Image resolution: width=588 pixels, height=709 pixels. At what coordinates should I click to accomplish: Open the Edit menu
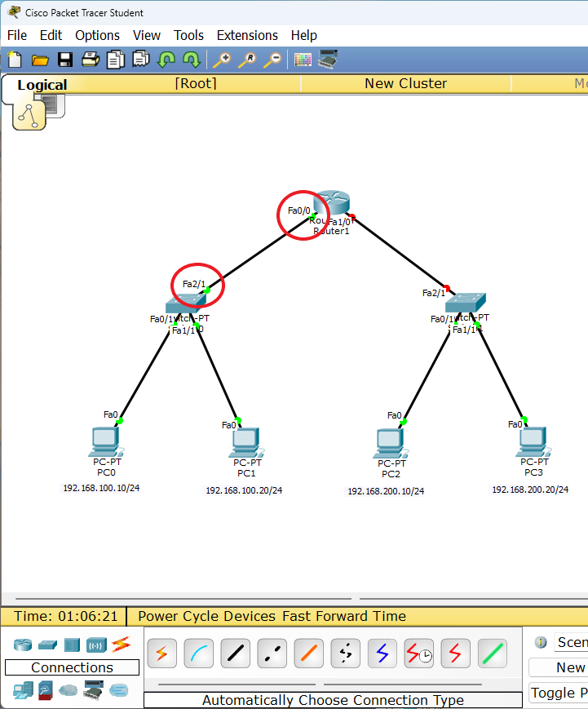[51, 35]
